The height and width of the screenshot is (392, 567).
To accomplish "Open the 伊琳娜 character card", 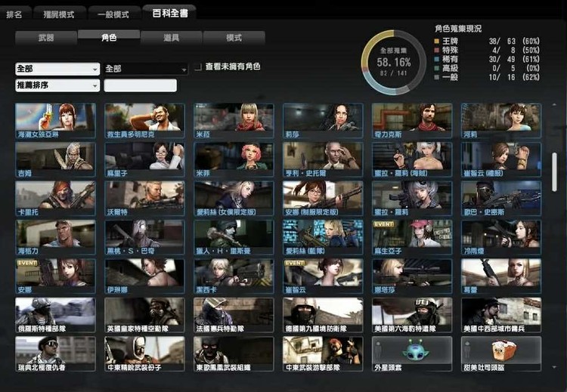I will coord(144,276).
